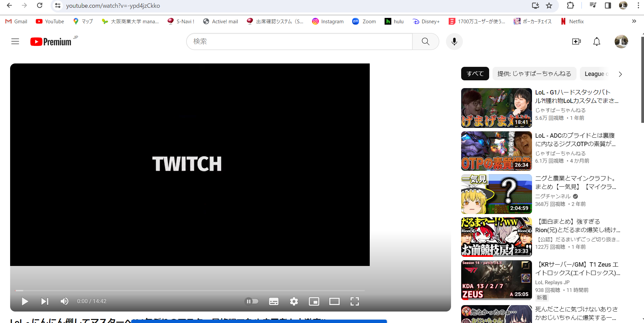Open the Disney+ bookmark
The height and width of the screenshot is (323, 644).
pos(426,21)
